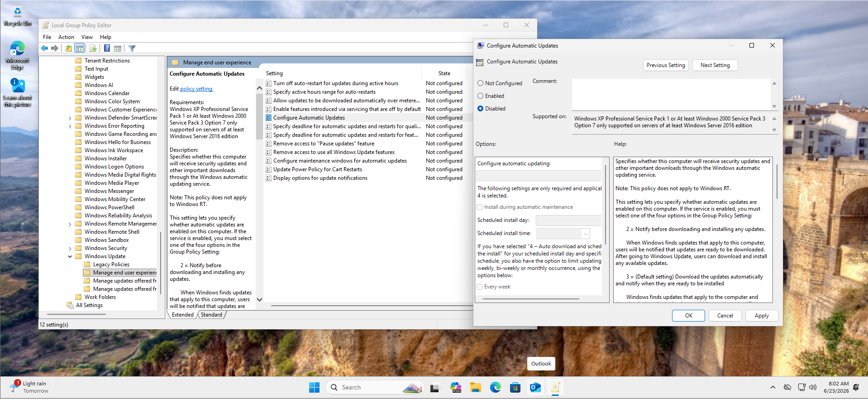Click the down arrow of the description pane scrollbar
The height and width of the screenshot is (399, 868).
point(259,299)
